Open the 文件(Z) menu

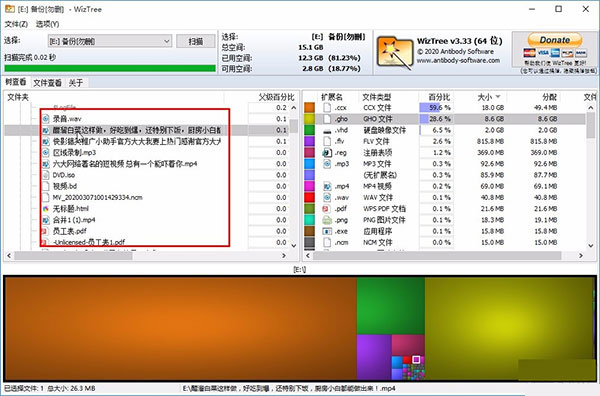16,24
